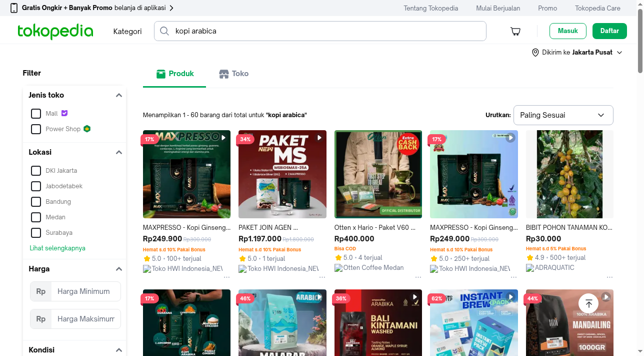Collapse the Harga filter section

(x=119, y=269)
